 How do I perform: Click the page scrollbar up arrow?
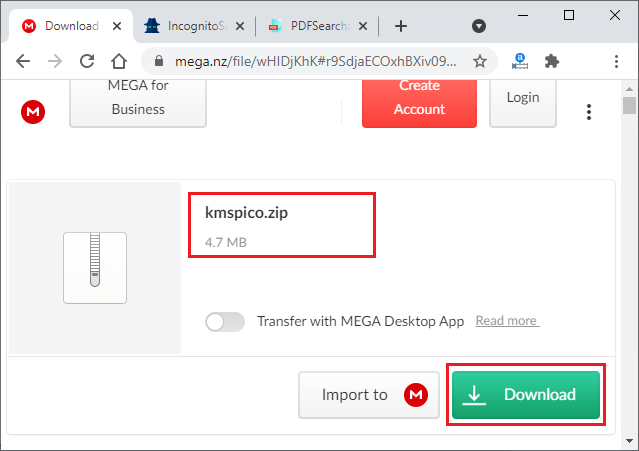pyautogui.click(x=629, y=89)
